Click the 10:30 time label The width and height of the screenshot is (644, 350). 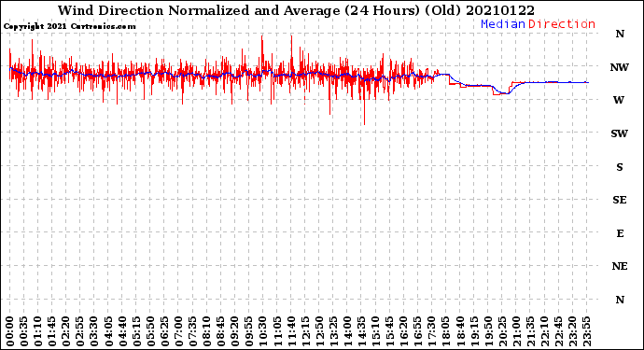click(x=263, y=331)
